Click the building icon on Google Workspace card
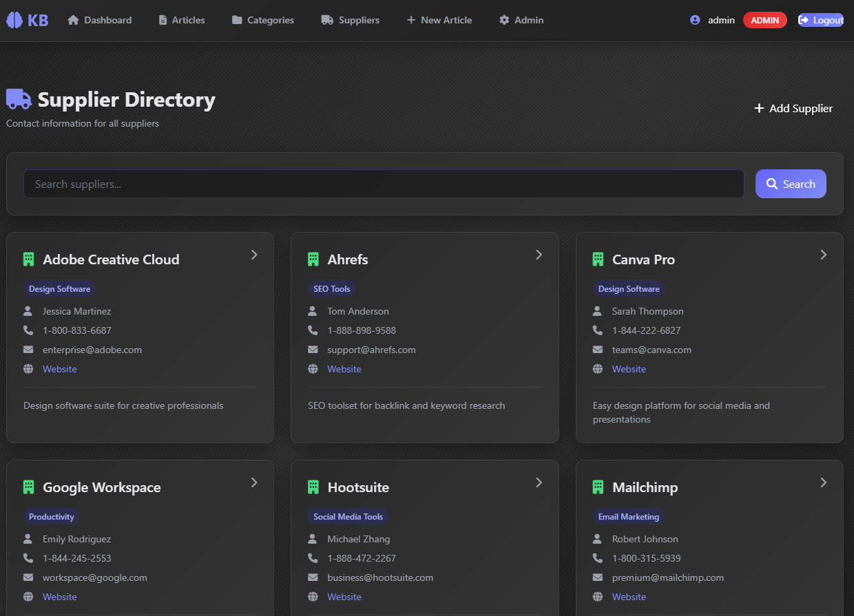Image resolution: width=854 pixels, height=616 pixels. click(x=28, y=487)
